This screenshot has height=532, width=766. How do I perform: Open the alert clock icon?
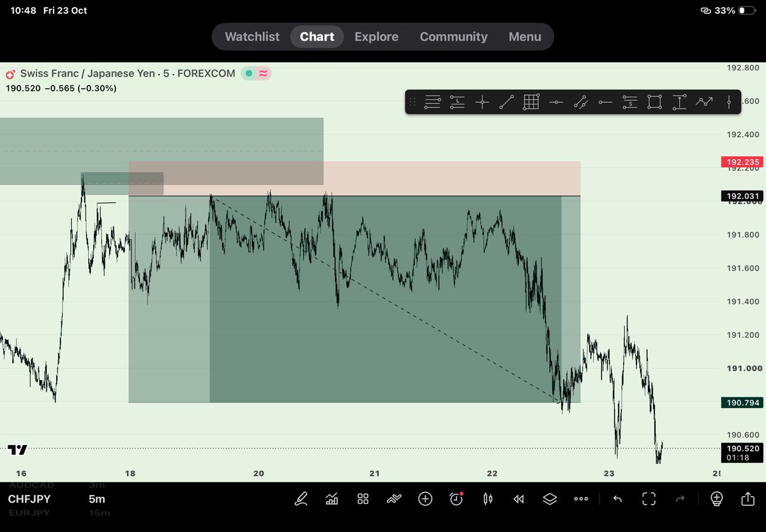click(456, 499)
